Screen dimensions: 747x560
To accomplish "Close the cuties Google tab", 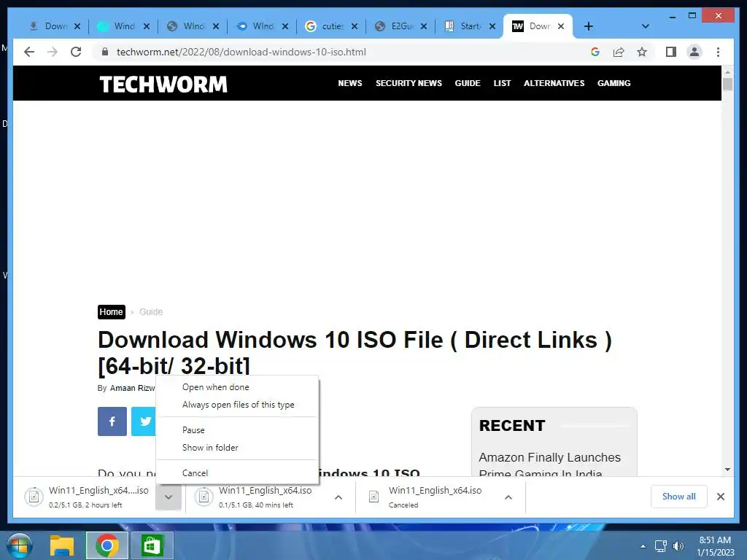I will [355, 26].
